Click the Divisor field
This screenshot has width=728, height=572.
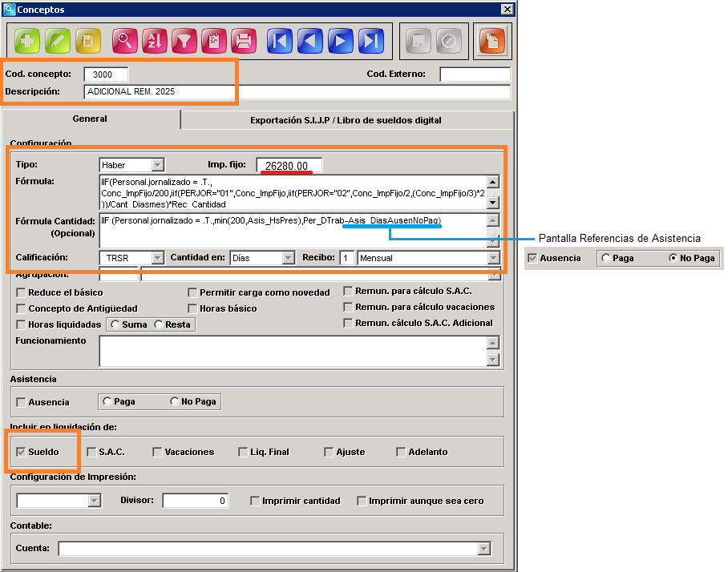pyautogui.click(x=196, y=501)
